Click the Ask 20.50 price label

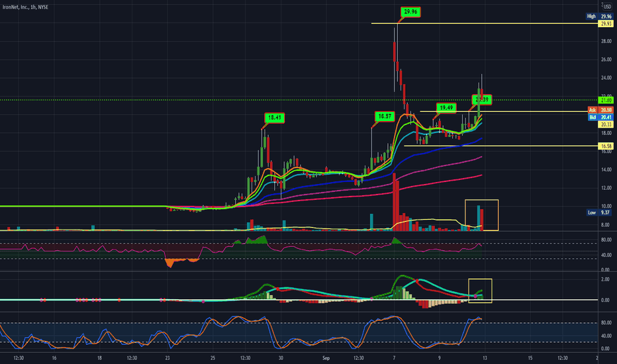pyautogui.click(x=600, y=110)
